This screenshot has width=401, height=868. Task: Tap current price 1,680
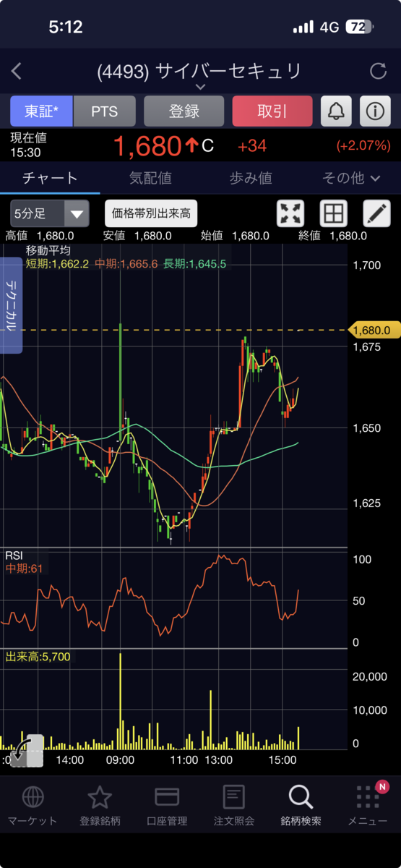click(147, 146)
